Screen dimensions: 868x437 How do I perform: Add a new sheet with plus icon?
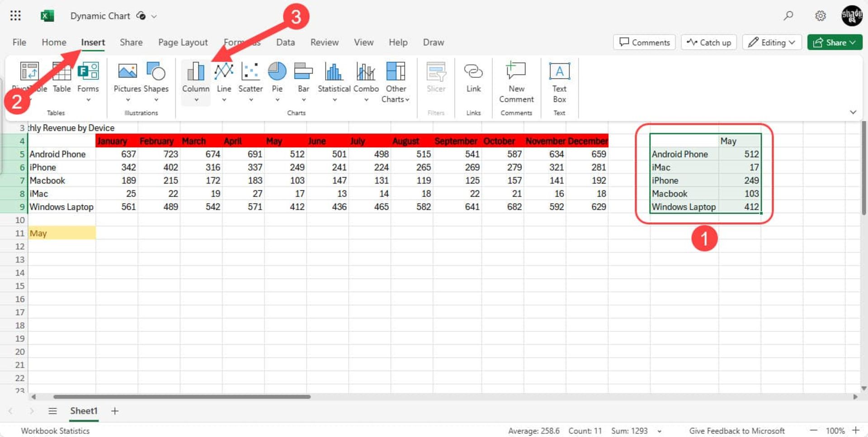(x=115, y=411)
